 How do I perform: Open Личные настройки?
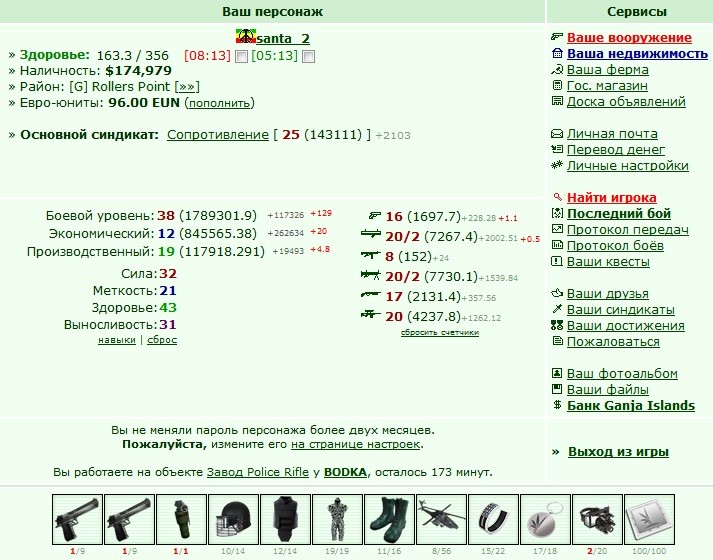pyautogui.click(x=628, y=165)
